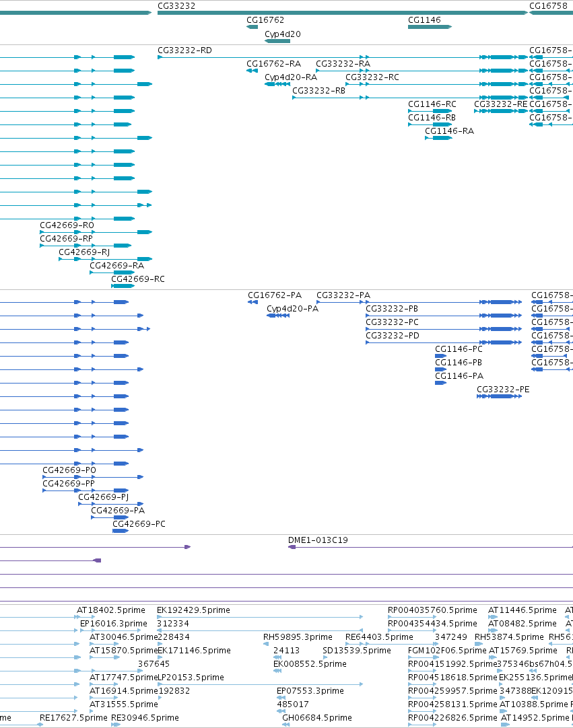Click EST AT08482.5prime

493,630
